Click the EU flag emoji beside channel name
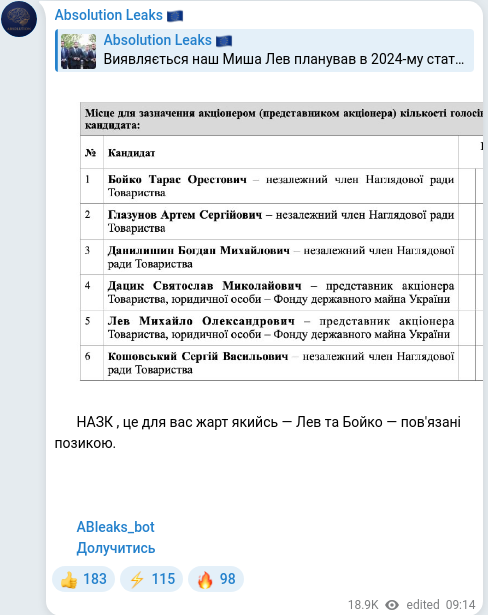Viewport: 488px width, 615px height. coord(175,16)
